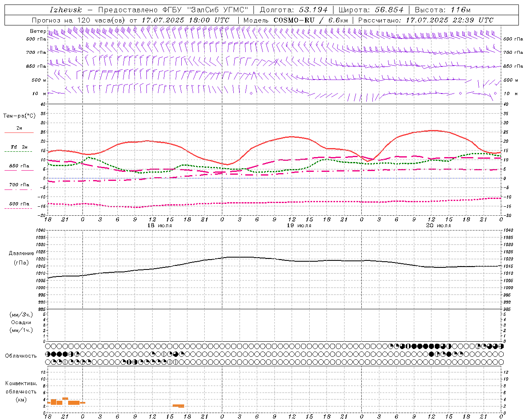Select forecast start 17.07.2025 18:00 UTC
Image resolution: width=525 pixels, height=420 pixels.
185,20
